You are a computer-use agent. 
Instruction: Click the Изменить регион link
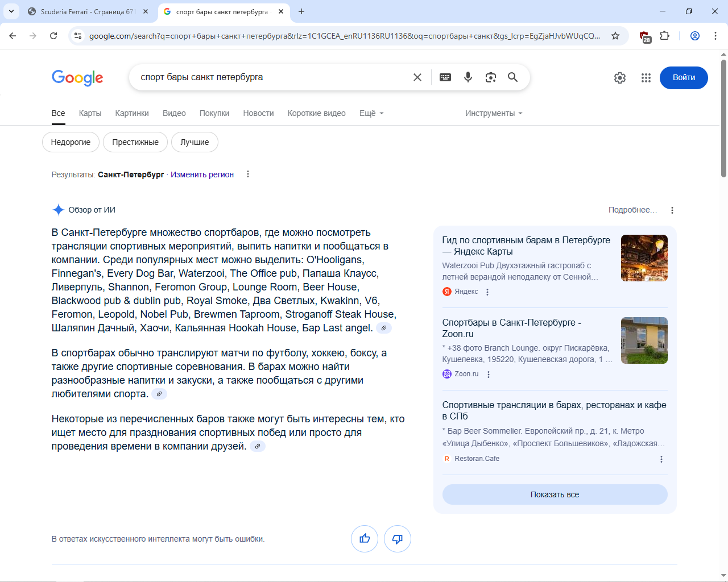click(202, 174)
